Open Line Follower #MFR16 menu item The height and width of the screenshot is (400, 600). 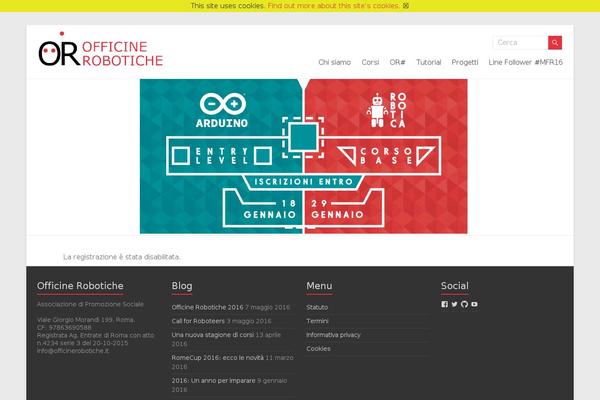point(525,62)
